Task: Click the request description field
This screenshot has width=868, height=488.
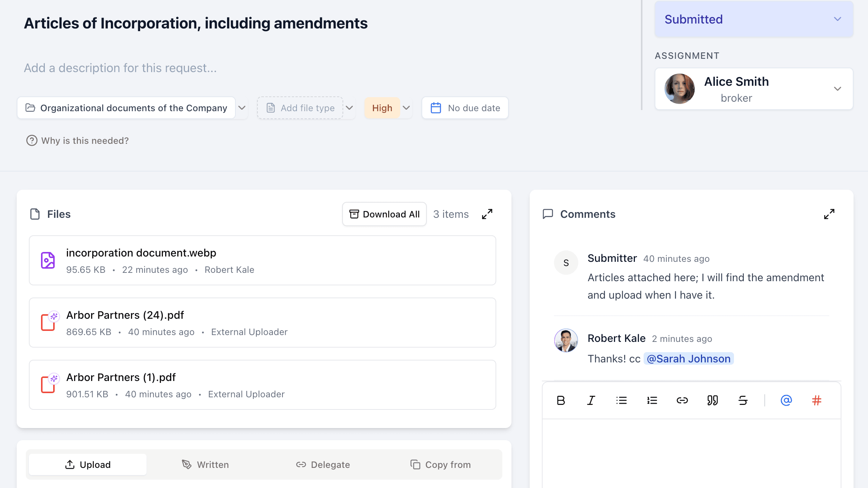Action: coord(120,68)
